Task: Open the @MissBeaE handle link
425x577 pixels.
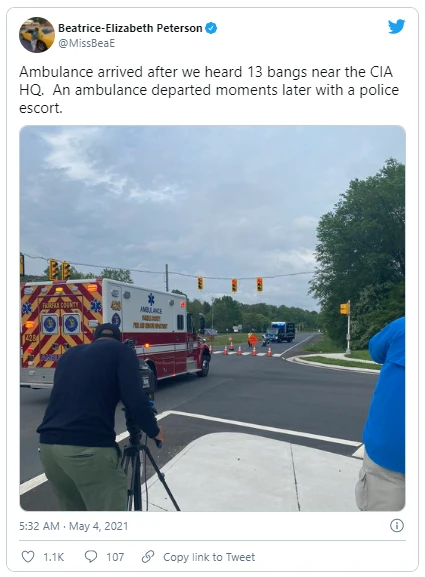Action: coord(87,43)
